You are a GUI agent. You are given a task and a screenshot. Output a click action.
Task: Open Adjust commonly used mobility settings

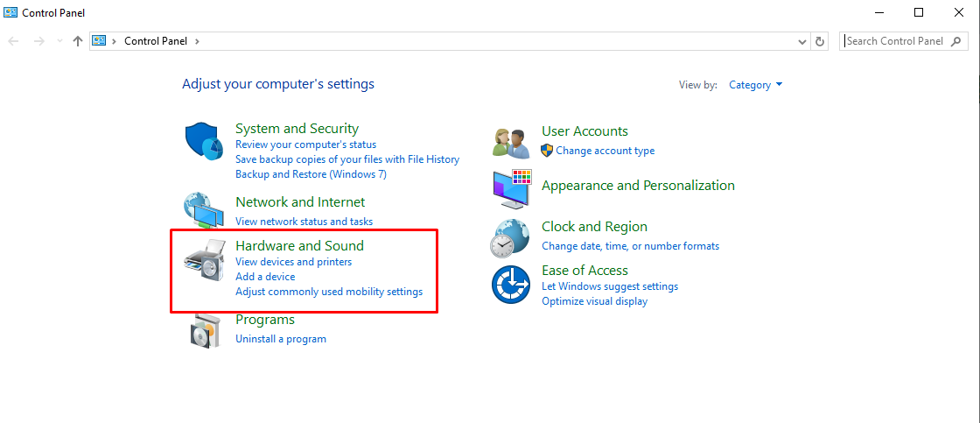[328, 292]
